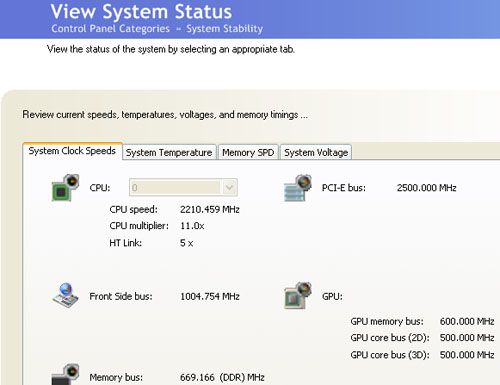This screenshot has height=385, width=500.
Task: Click the Front Side bus label
Action: click(121, 296)
